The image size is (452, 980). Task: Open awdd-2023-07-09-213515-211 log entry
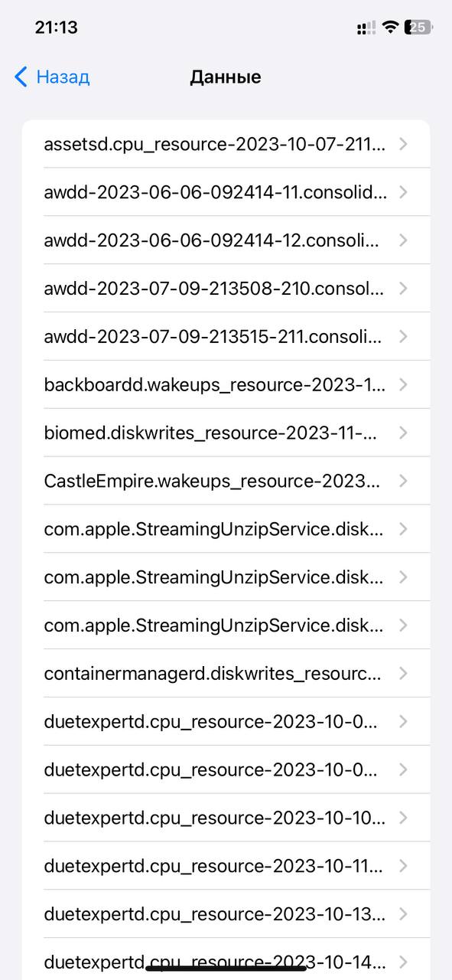point(226,337)
